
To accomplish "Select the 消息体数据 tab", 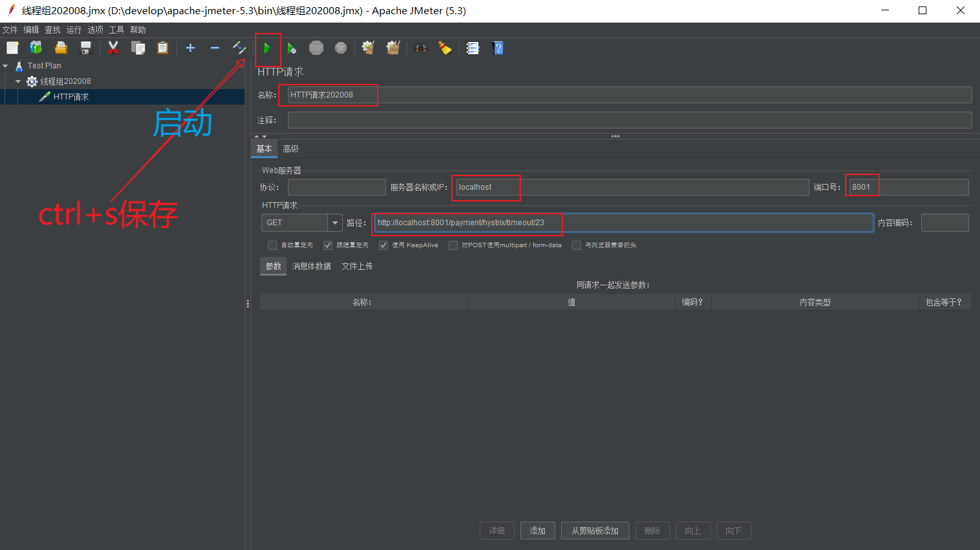I will pyautogui.click(x=311, y=266).
